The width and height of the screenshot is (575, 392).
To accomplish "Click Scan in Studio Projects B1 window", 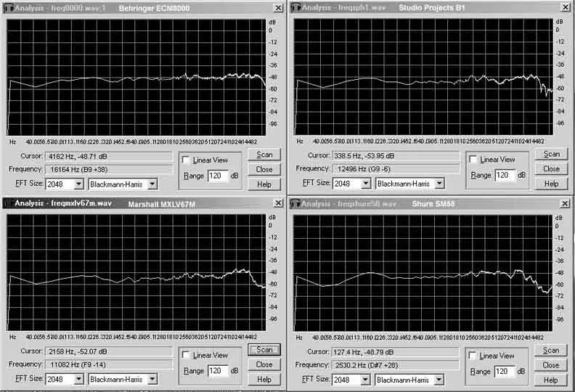I will (x=551, y=154).
